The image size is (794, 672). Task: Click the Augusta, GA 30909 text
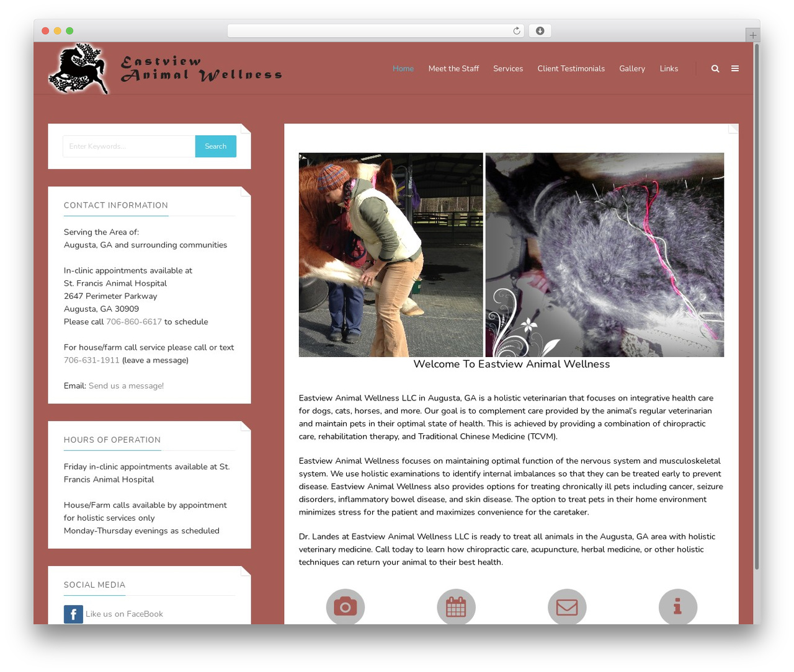click(x=101, y=309)
